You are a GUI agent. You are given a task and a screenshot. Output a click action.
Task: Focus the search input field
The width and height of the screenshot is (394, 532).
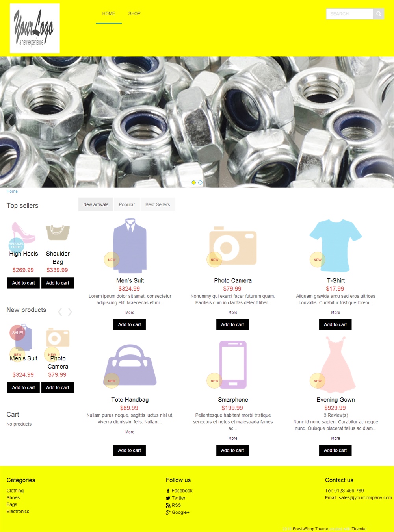[x=349, y=14]
